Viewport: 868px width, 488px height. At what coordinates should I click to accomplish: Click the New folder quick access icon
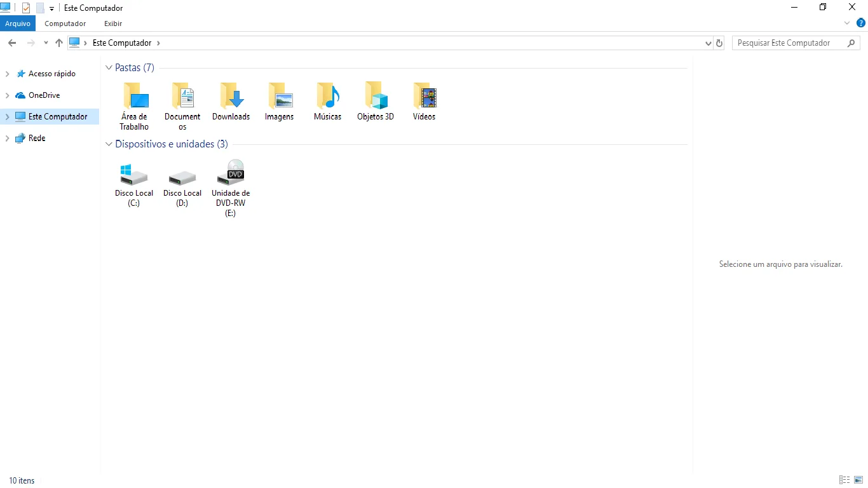(40, 8)
